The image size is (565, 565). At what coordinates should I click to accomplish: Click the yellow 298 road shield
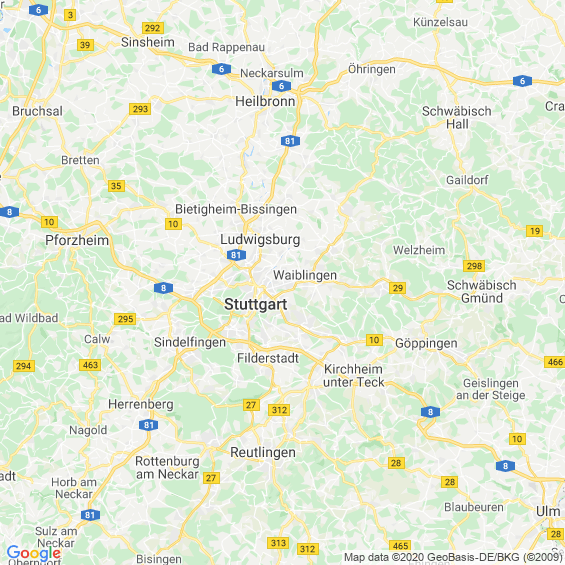pos(474,266)
